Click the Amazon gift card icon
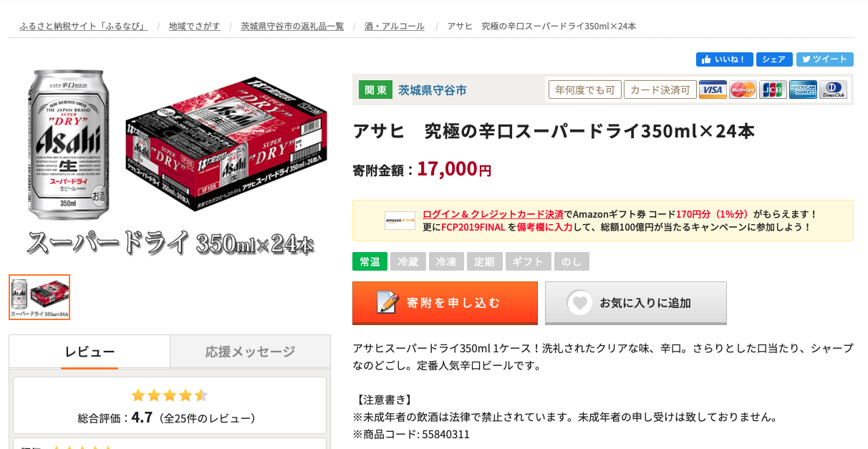This screenshot has width=868, height=449. click(x=400, y=221)
